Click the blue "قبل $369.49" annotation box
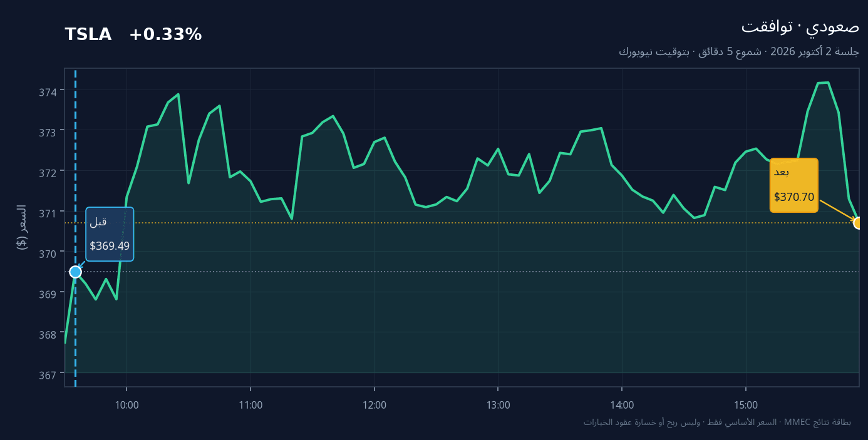The width and height of the screenshot is (868, 440). (x=110, y=233)
